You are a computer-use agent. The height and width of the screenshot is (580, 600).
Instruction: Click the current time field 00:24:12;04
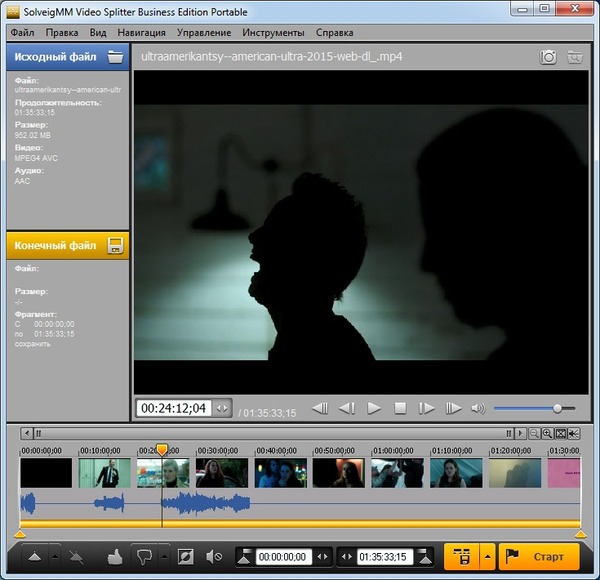[173, 408]
